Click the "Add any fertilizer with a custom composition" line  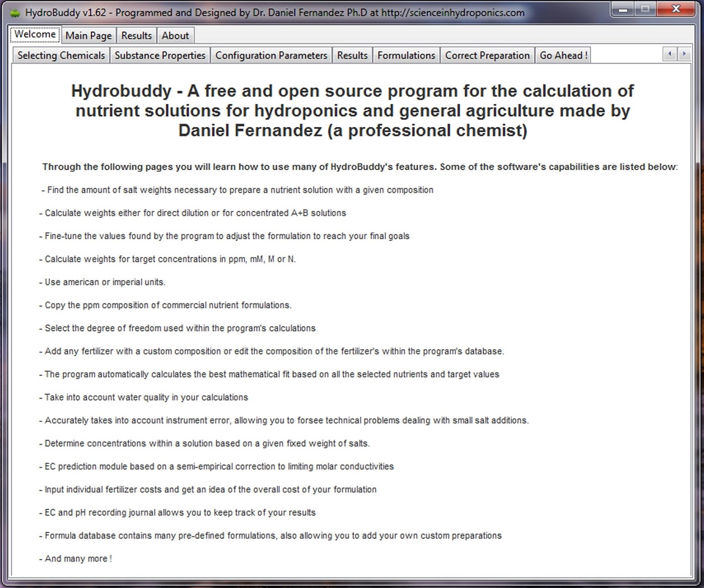coord(271,351)
